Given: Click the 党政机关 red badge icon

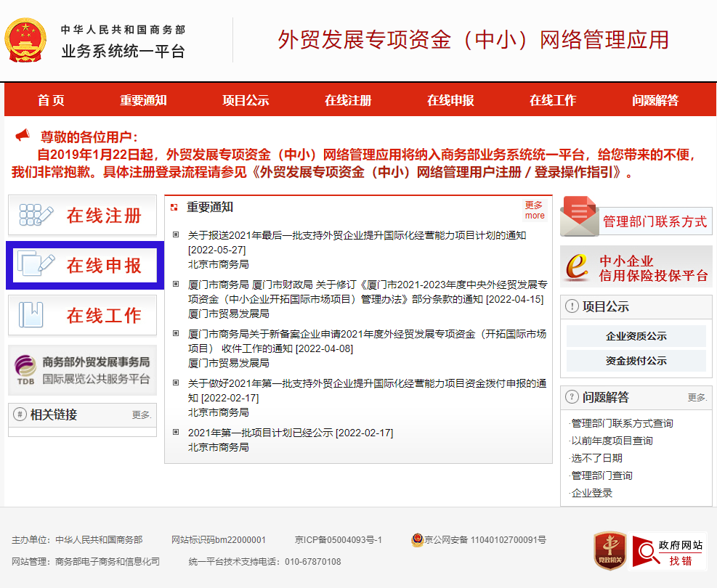Looking at the screenshot, I should pos(609,552).
